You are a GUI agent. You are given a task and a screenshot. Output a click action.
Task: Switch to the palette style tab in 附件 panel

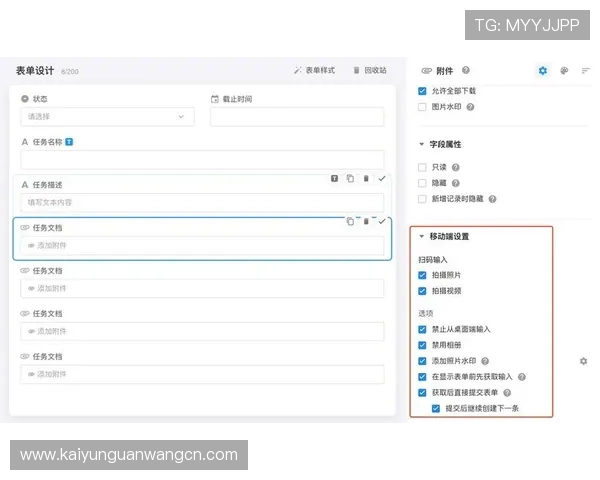[x=564, y=70]
